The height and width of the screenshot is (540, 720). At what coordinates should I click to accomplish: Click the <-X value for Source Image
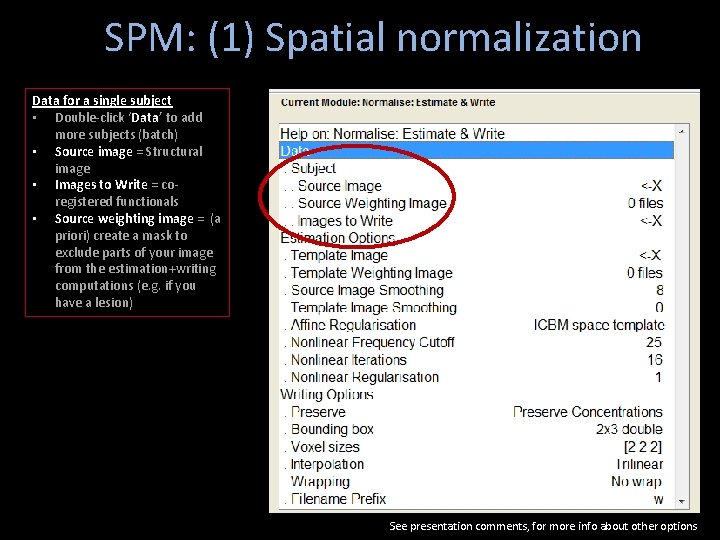(x=652, y=186)
